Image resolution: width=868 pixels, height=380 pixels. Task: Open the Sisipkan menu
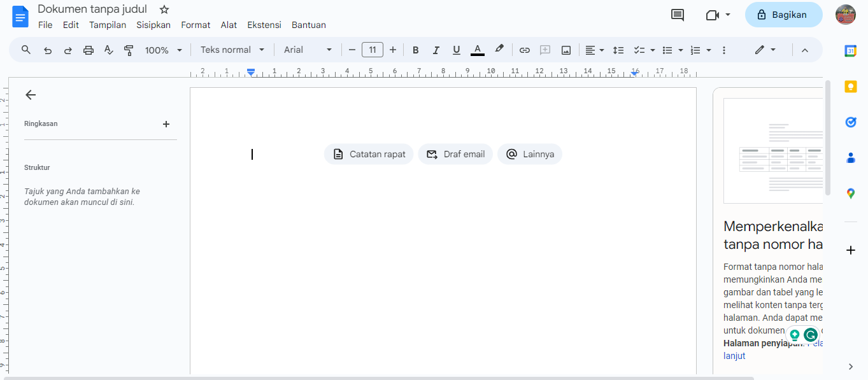(x=153, y=25)
